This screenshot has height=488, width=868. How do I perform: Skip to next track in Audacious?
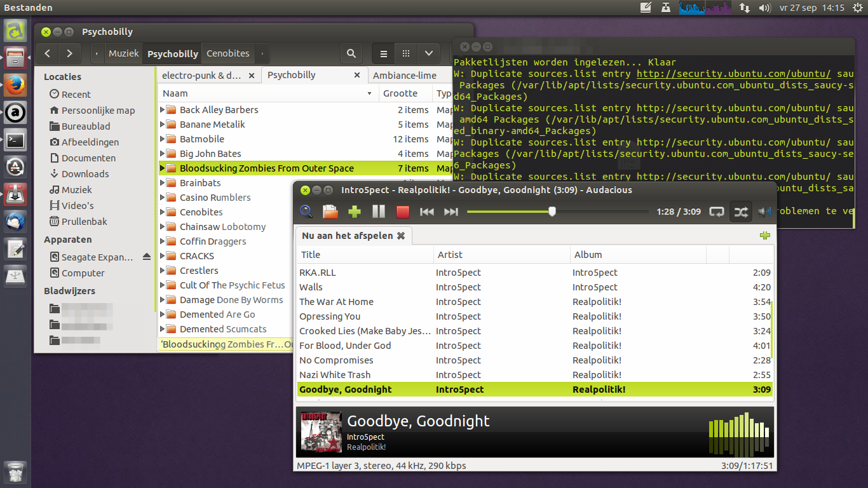tap(451, 212)
